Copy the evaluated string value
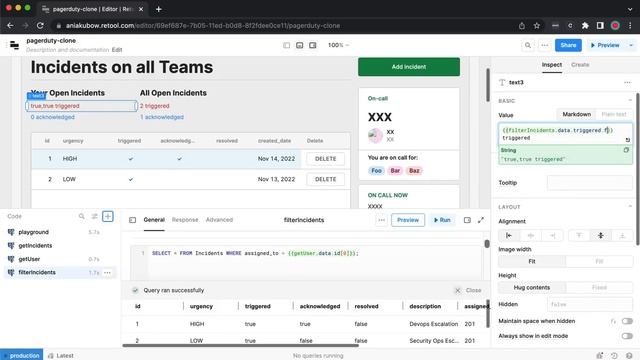 pyautogui.click(x=626, y=150)
